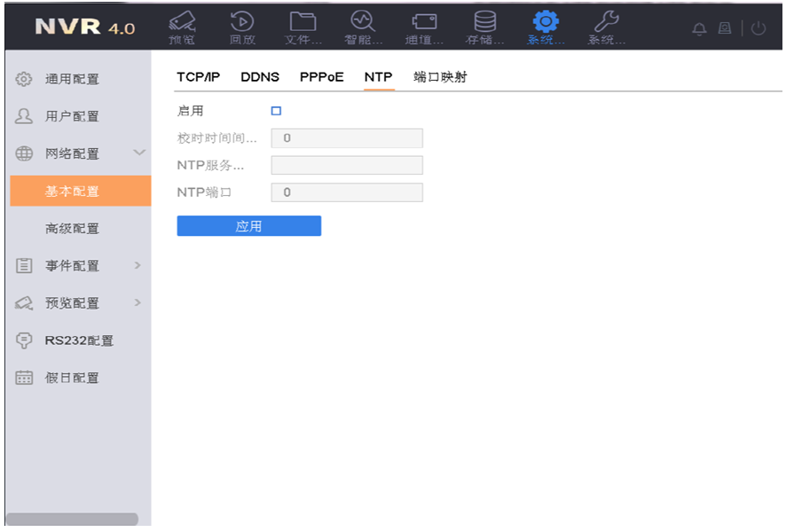
Task: Click the power button icon
Action: (758, 28)
